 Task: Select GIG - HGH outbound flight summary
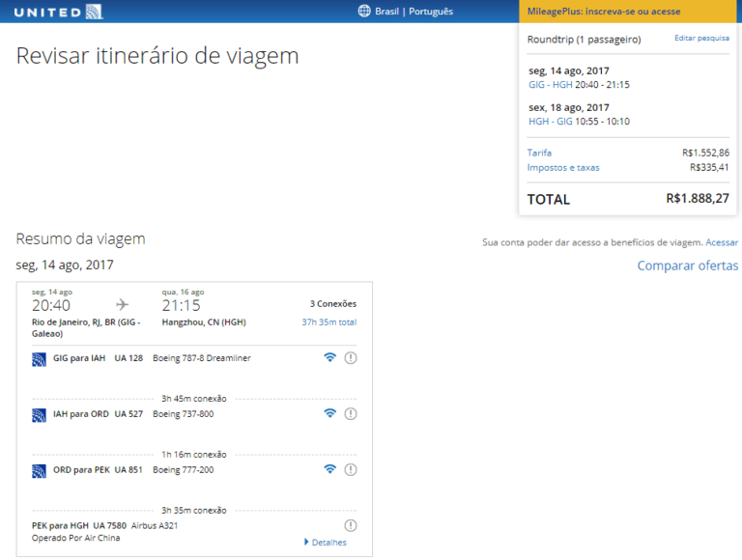point(579,85)
